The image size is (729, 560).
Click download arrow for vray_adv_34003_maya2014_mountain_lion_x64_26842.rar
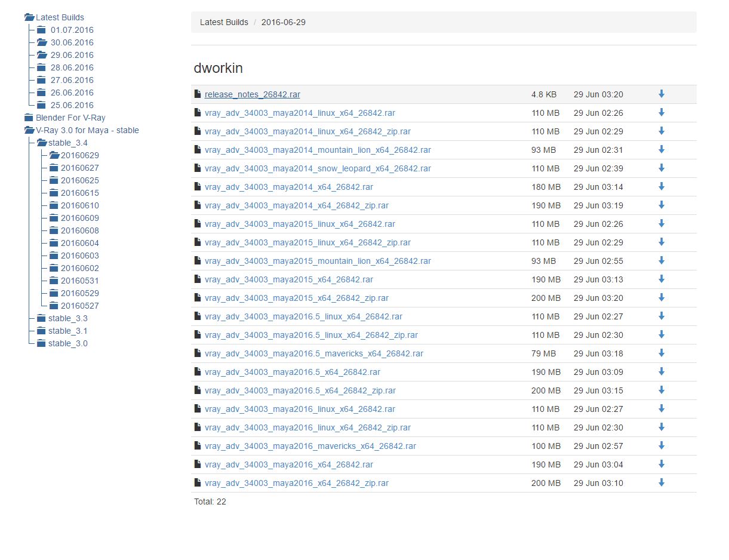click(662, 150)
